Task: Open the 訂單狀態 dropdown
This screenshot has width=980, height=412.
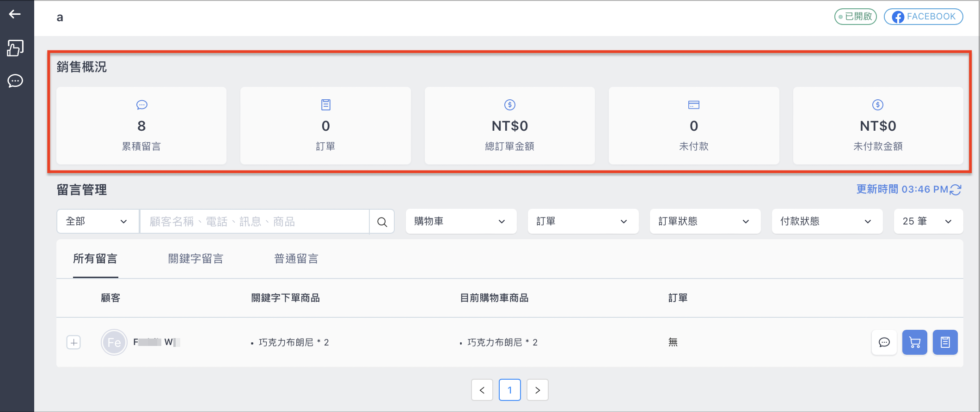Action: coord(705,221)
